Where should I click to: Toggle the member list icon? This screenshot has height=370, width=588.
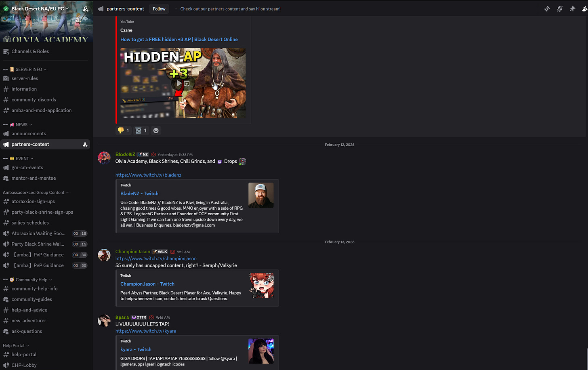click(585, 8)
